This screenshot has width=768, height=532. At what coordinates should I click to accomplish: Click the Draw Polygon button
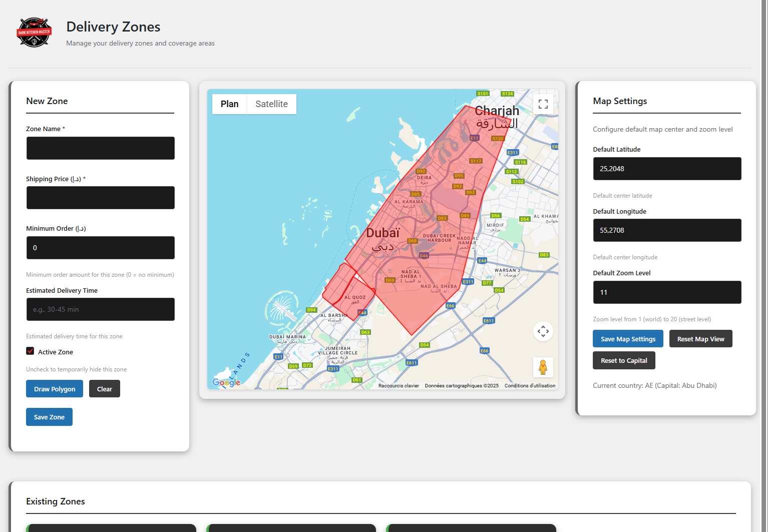coord(55,389)
